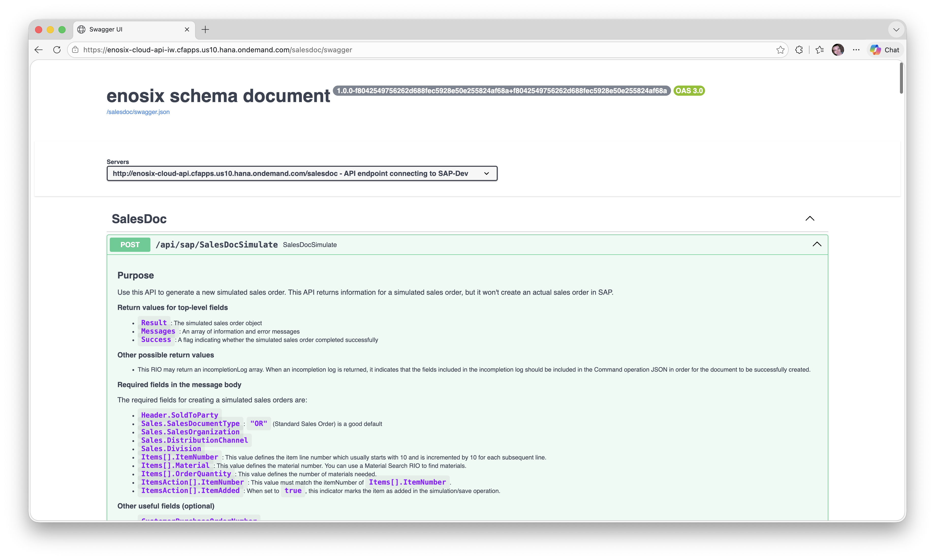This screenshot has height=560, width=935.
Task: Click the green POST method label
Action: coord(130,244)
